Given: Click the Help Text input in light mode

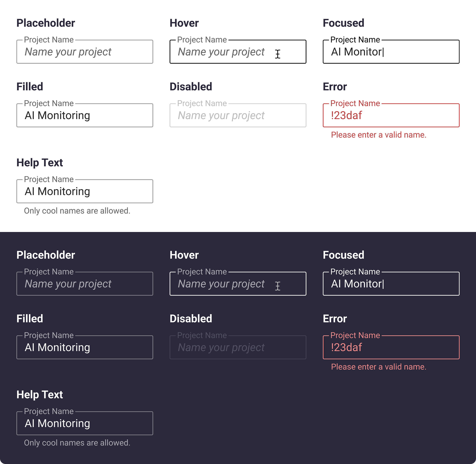Looking at the screenshot, I should point(84,191).
